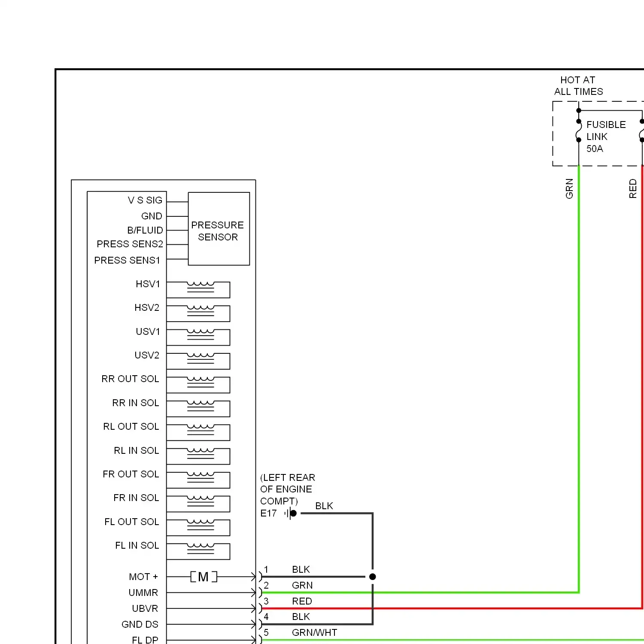
Task: Click the B/FLUID terminal label
Action: (x=145, y=230)
